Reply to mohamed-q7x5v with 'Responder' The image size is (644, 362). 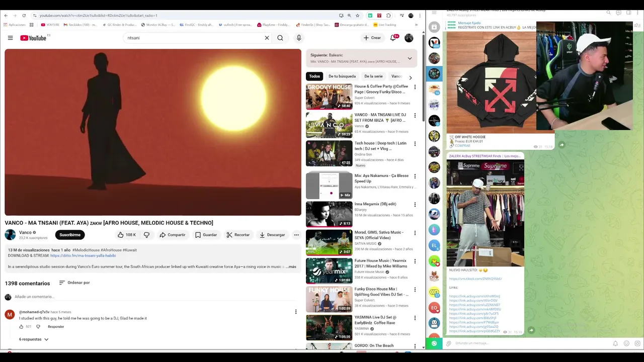pyautogui.click(x=56, y=327)
